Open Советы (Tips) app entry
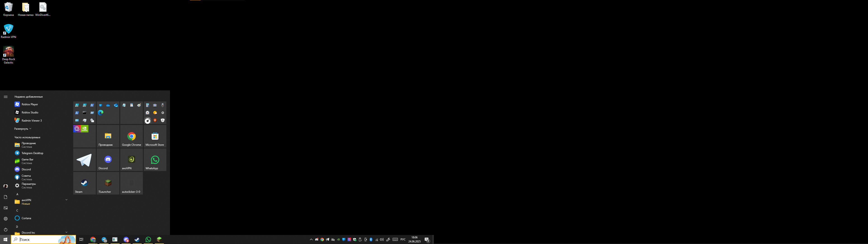Viewport: 868px width, 244px height. (x=40, y=177)
